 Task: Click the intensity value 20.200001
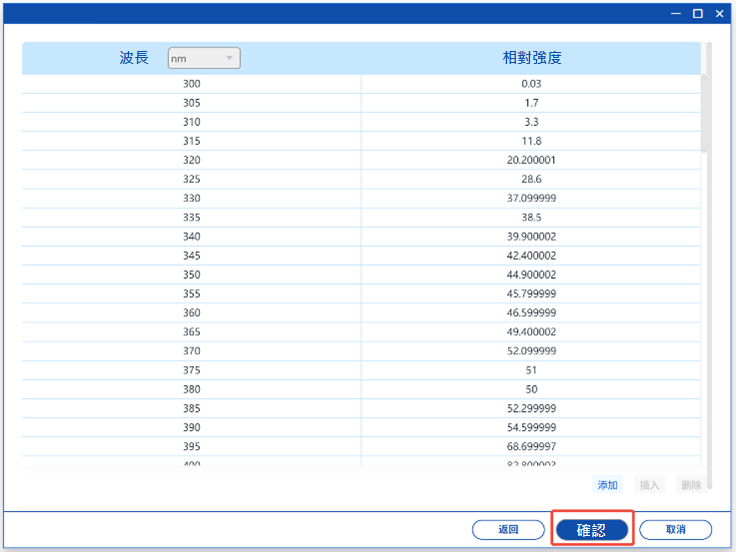click(x=531, y=160)
